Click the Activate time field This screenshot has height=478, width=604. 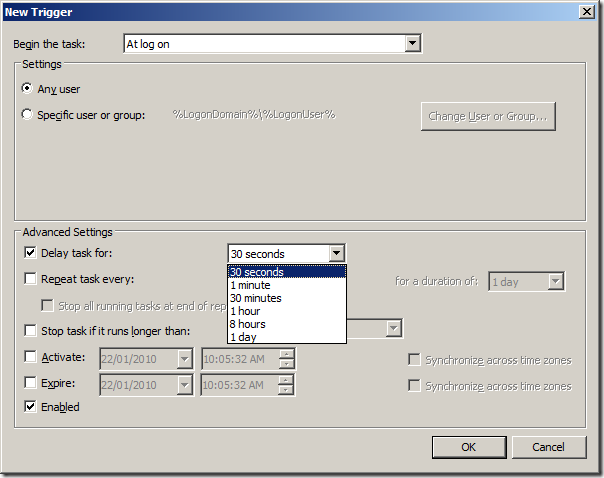point(240,359)
